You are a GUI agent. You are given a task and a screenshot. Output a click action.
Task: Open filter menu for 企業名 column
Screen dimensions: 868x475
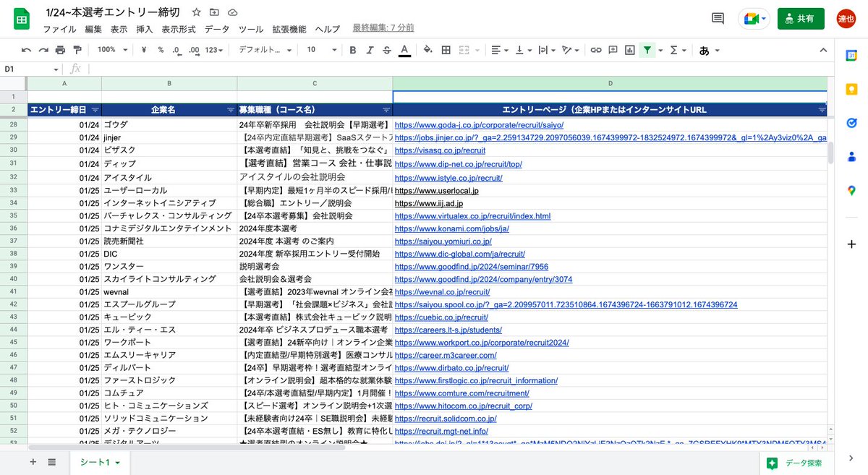pos(231,110)
